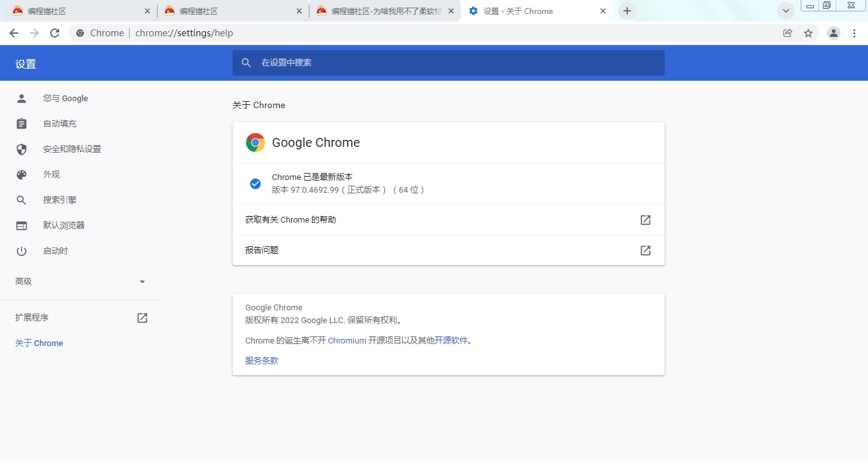The image size is (868, 463).
Task: Open the 开源软件 link
Action: [451, 341]
